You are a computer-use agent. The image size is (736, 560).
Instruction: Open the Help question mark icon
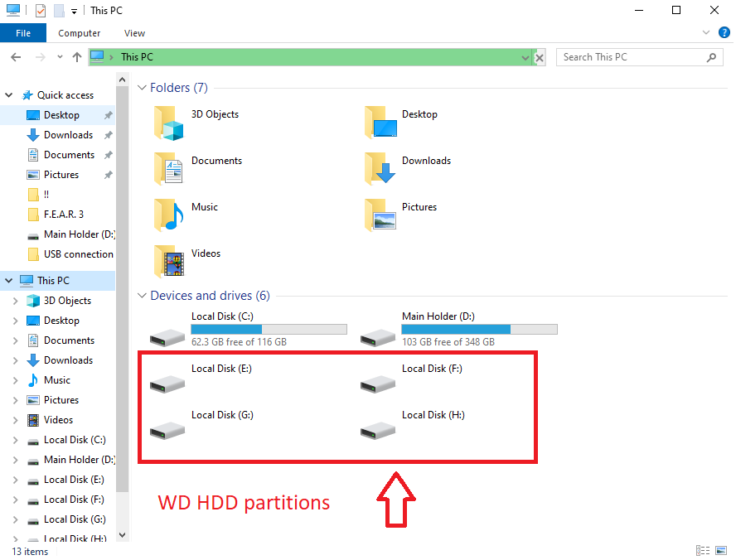724,32
